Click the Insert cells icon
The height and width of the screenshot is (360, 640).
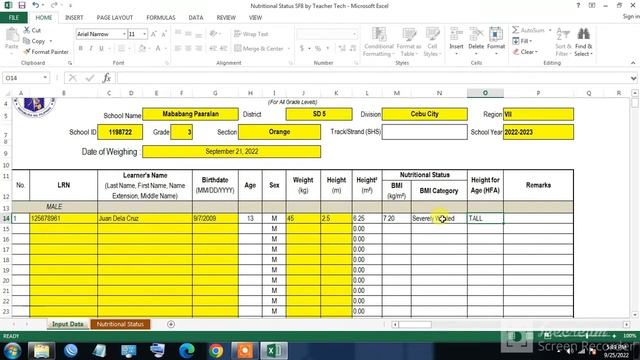point(456,34)
